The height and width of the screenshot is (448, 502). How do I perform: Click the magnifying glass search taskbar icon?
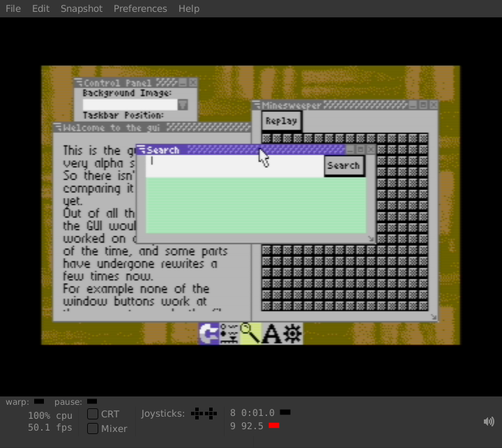250,334
